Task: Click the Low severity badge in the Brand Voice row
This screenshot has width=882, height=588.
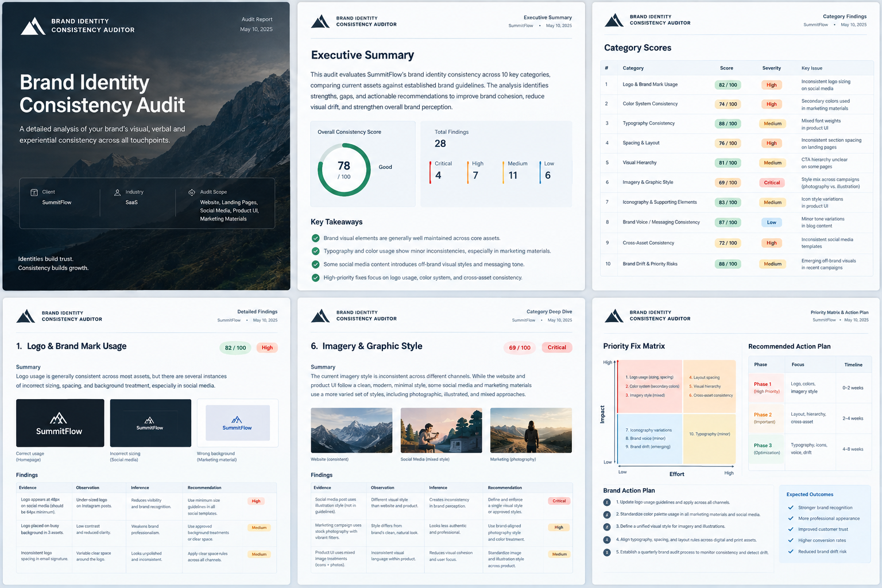Action: coord(772,222)
